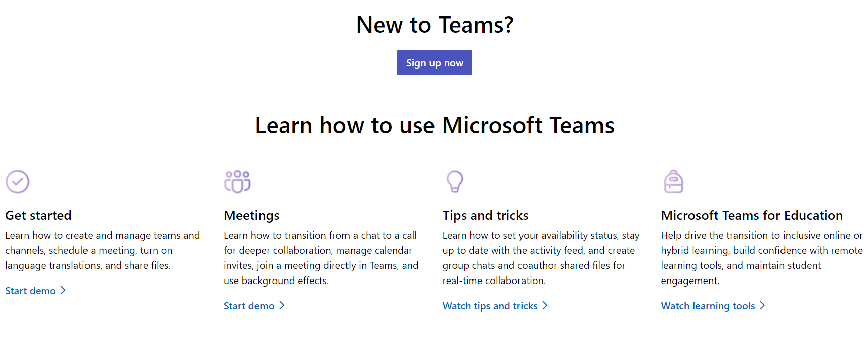The width and height of the screenshot is (868, 350).
Task: Select the Learn how to use Microsoft Teams heading
Action: pos(435,125)
